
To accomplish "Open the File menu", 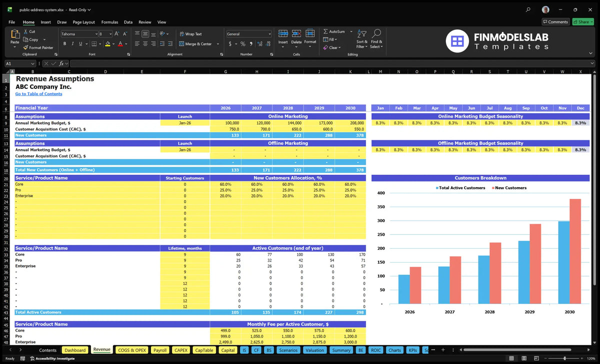I will pos(11,22).
